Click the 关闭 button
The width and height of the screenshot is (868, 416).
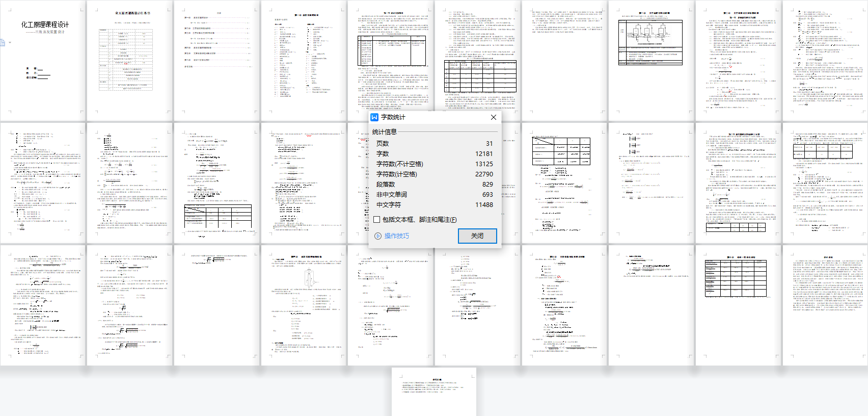[477, 236]
